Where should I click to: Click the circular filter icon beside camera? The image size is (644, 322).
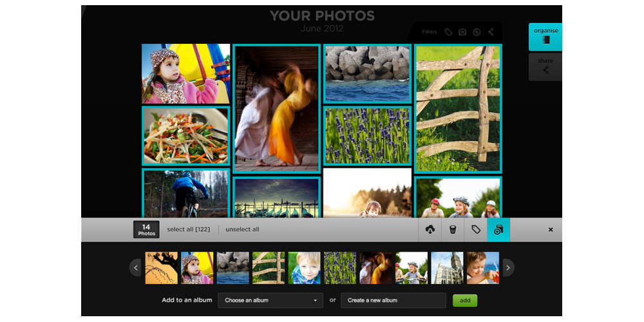[477, 32]
